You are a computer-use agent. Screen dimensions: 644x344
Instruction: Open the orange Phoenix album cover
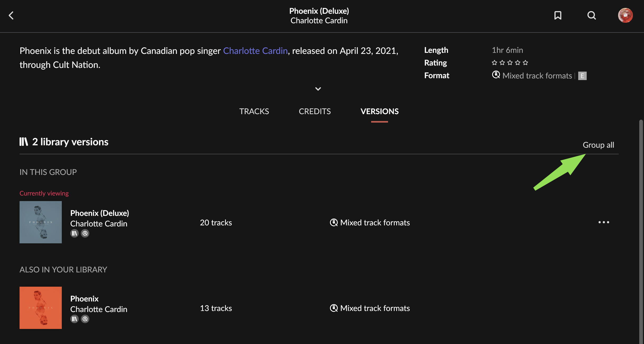tap(41, 308)
